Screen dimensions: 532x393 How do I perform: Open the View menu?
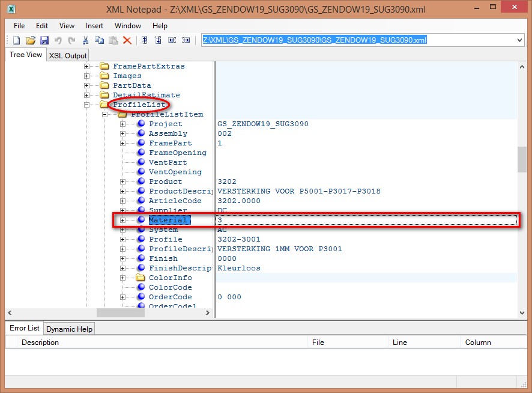tap(67, 26)
